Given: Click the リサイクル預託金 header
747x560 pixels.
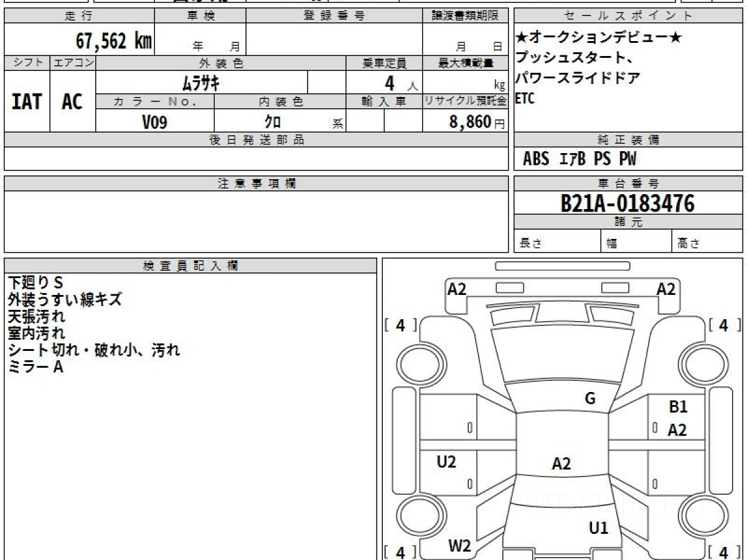Looking at the screenshot, I should click(465, 101).
